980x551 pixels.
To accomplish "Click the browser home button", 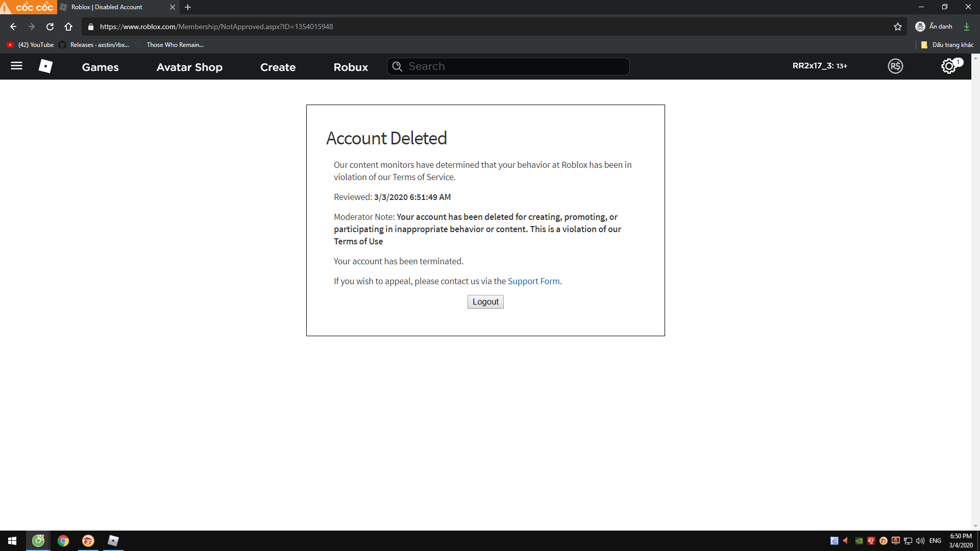I will coord(68,27).
